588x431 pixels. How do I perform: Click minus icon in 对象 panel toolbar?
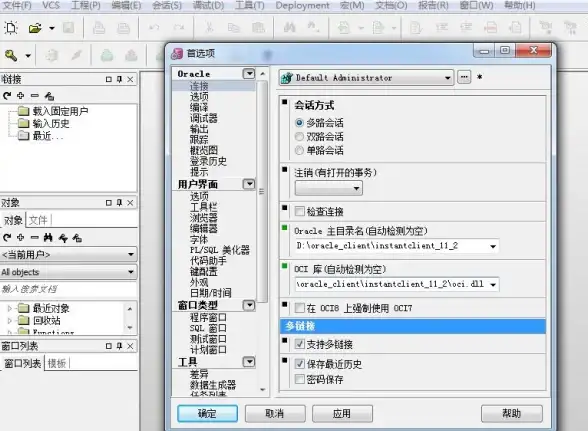point(34,237)
